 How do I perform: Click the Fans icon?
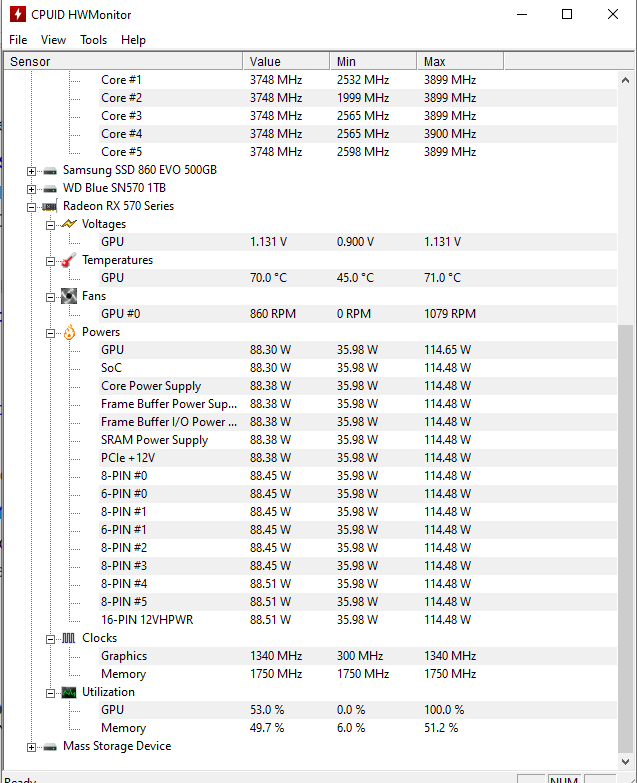point(69,296)
